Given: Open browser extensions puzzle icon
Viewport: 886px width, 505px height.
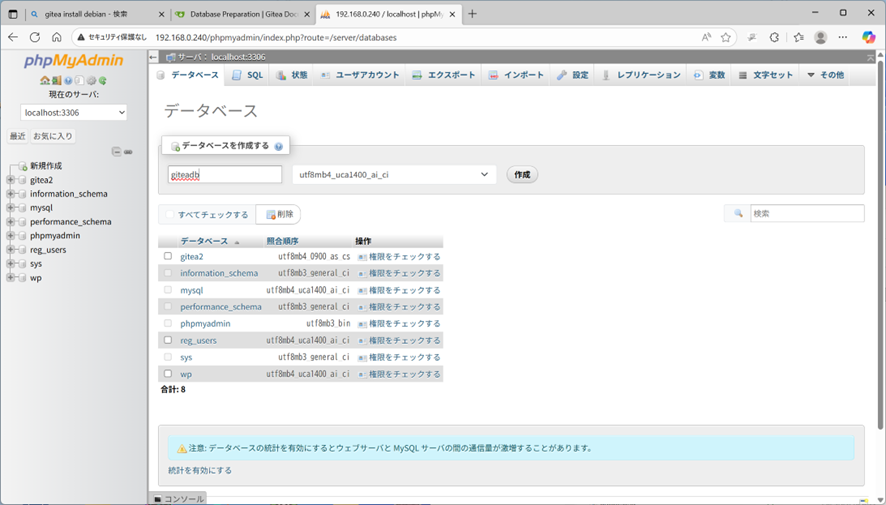Looking at the screenshot, I should (774, 37).
